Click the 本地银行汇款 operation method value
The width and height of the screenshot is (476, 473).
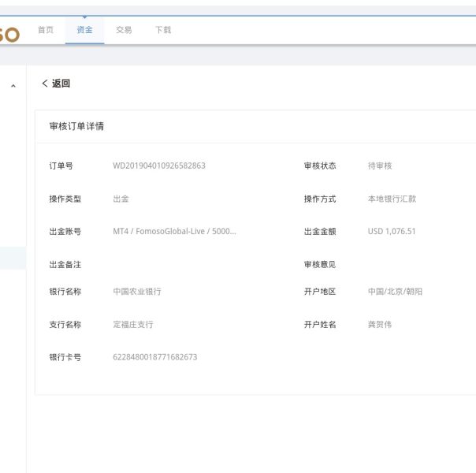[x=392, y=199]
